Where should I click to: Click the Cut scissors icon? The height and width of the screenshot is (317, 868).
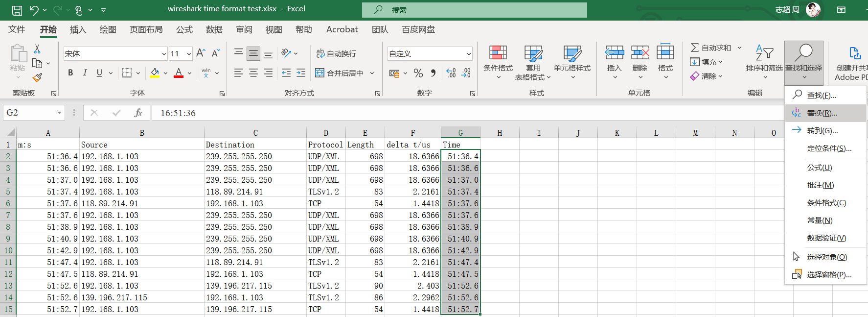tap(37, 49)
